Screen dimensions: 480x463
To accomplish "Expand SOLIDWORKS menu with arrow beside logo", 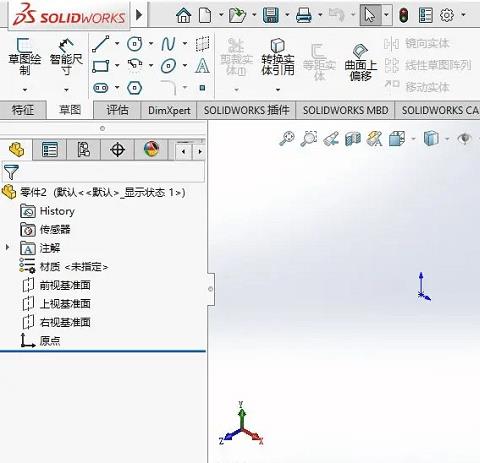I will (139, 15).
